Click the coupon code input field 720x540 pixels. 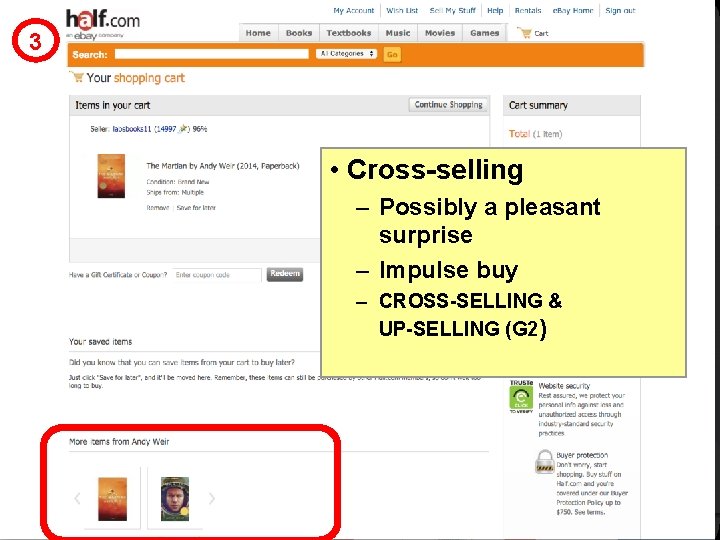pyautogui.click(x=217, y=275)
